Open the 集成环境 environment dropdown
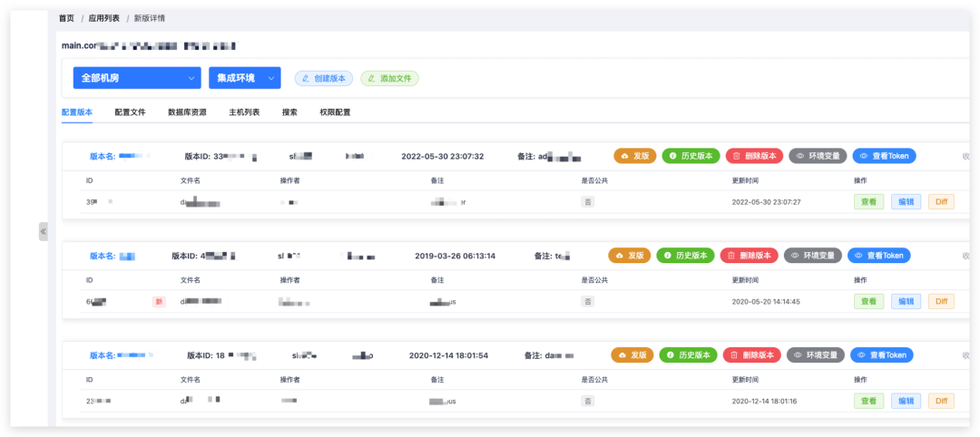This screenshot has height=437, width=980. tap(244, 78)
